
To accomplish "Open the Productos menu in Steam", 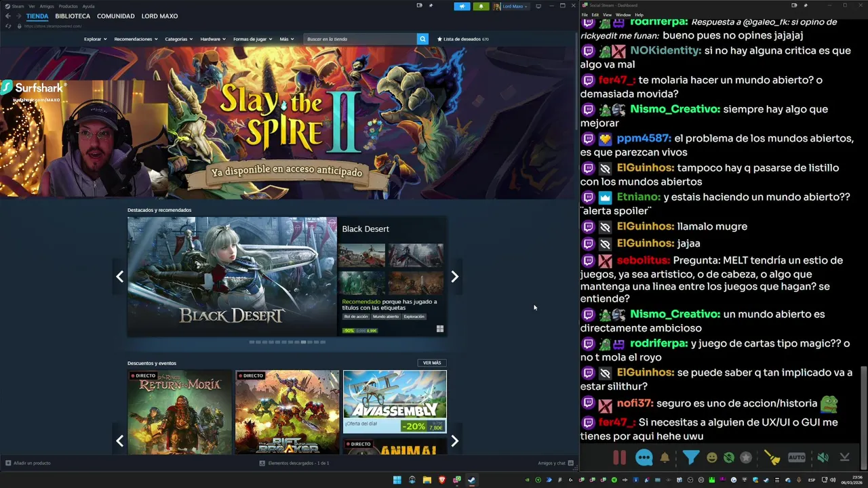I will click(68, 6).
